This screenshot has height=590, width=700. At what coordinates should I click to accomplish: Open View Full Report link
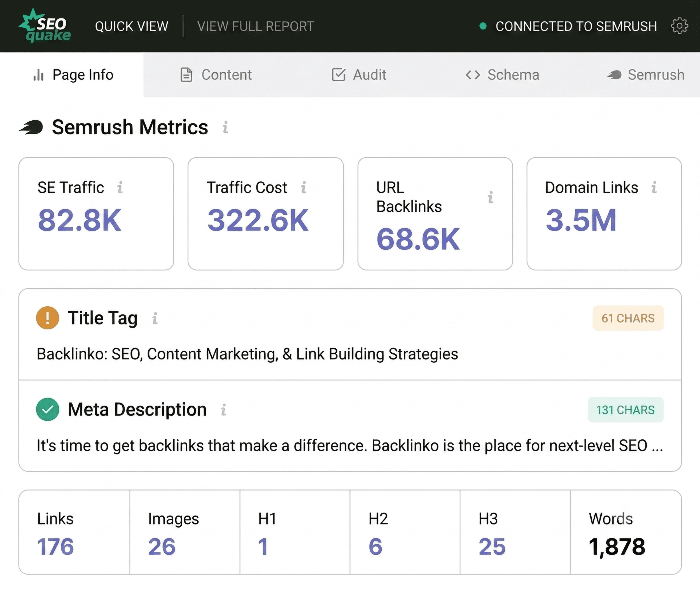[x=256, y=26]
